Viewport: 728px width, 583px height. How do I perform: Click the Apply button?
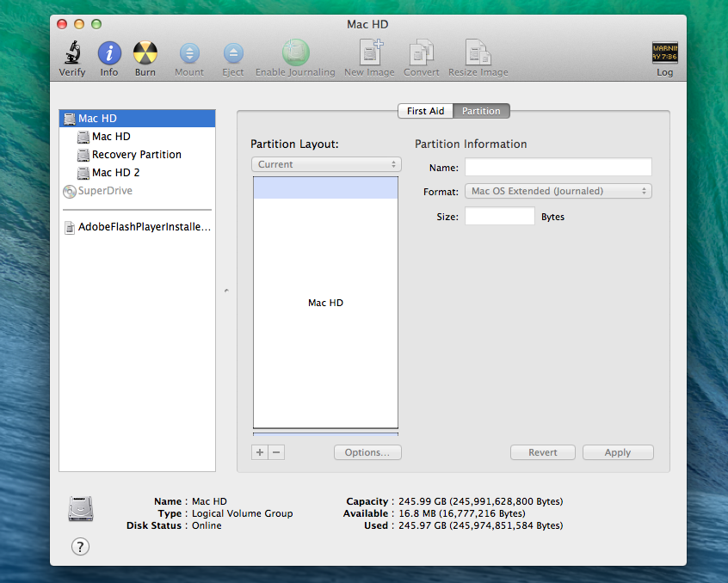(x=618, y=452)
